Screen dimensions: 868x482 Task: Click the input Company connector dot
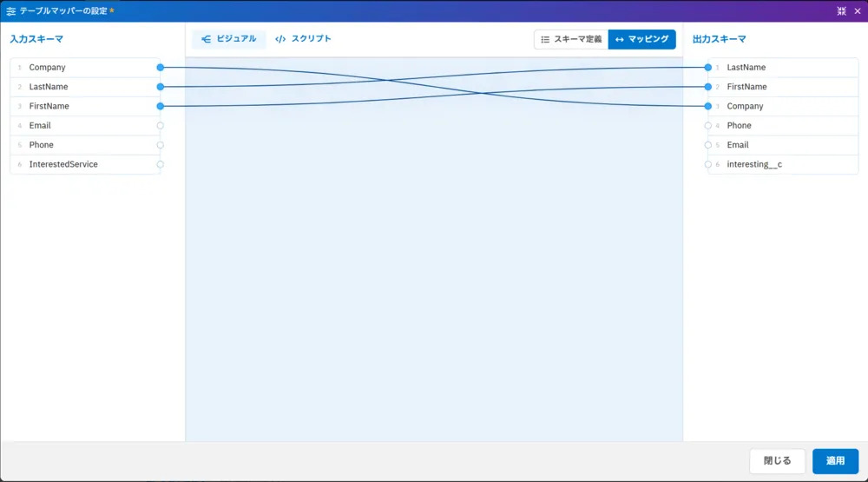coord(161,67)
